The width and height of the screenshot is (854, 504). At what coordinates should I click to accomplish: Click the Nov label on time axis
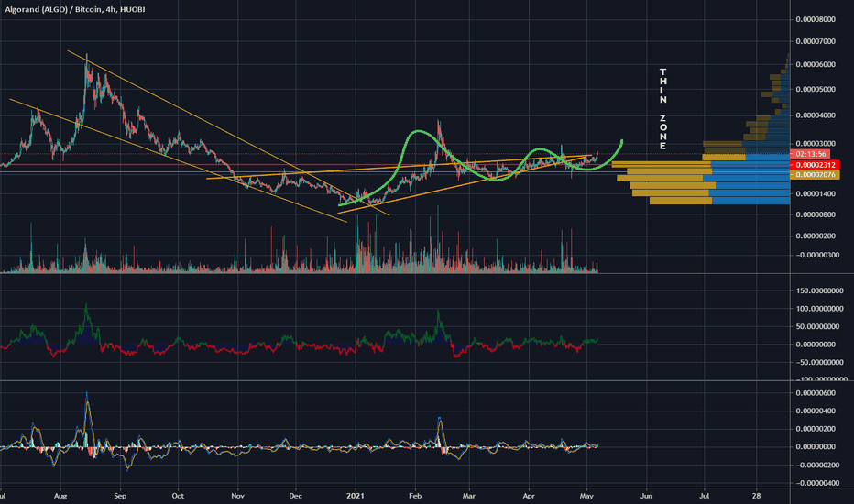pyautogui.click(x=237, y=496)
